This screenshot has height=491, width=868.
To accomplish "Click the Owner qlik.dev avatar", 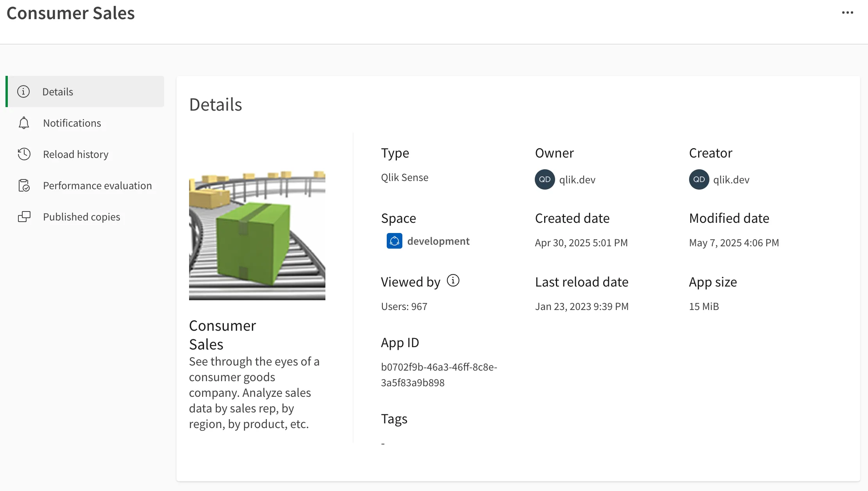I will click(x=544, y=179).
